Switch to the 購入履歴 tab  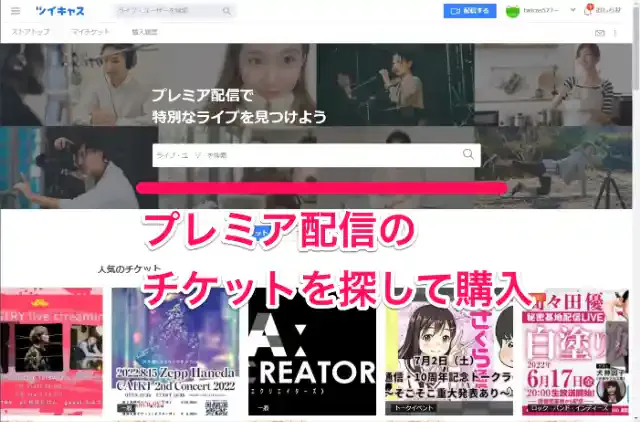coord(144,32)
